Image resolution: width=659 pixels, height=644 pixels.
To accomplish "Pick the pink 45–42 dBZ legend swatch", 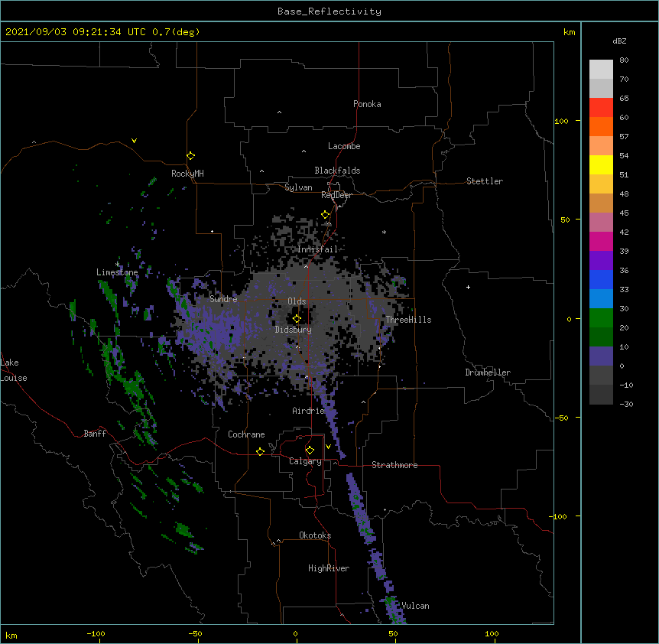I will [601, 223].
